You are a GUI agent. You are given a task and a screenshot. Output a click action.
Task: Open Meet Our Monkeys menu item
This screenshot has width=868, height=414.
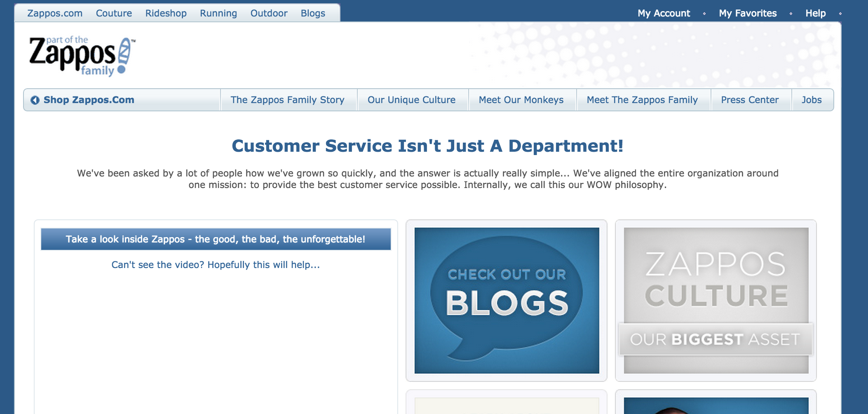[x=522, y=100]
